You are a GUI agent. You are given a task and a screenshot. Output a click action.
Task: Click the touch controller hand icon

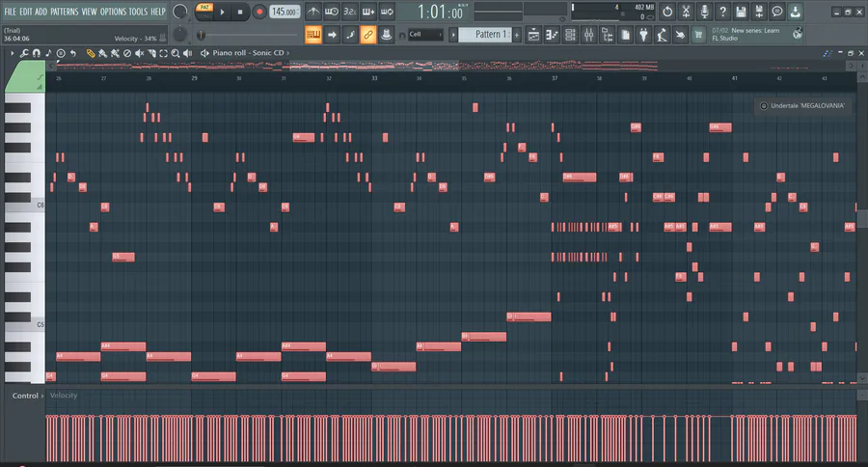point(680,35)
